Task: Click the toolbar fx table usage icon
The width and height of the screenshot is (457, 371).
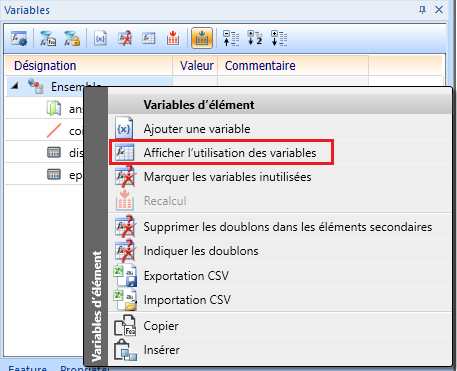Action: tap(149, 38)
